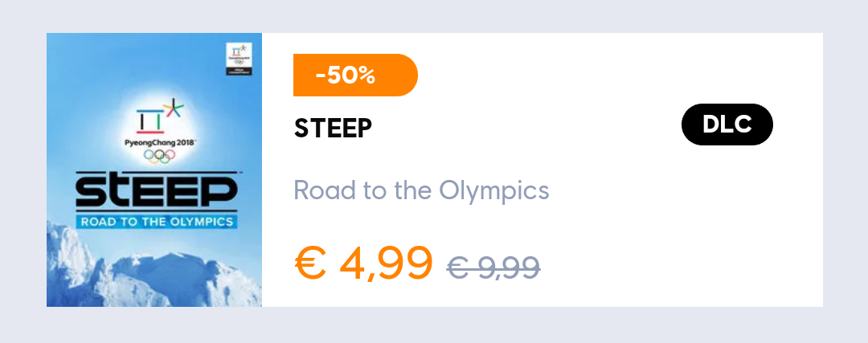Open the Steep cover art thumbnail

[x=154, y=169]
